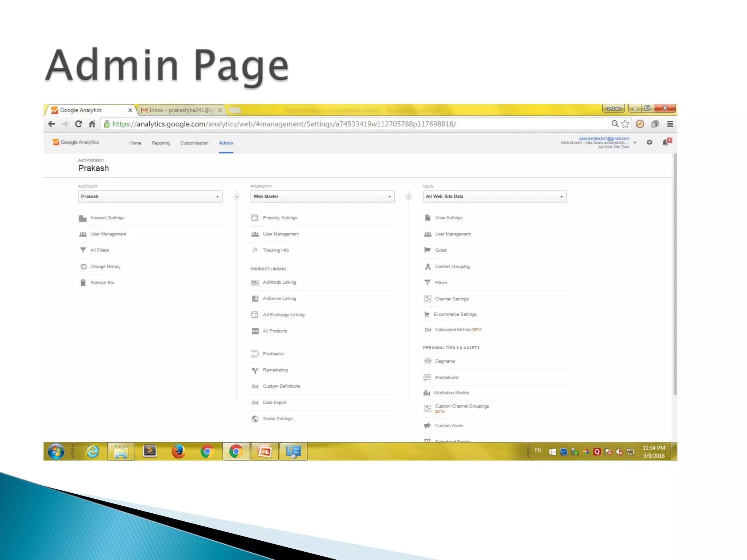Click the Goals flag icon
Screen dimensions: 747x560
427,250
